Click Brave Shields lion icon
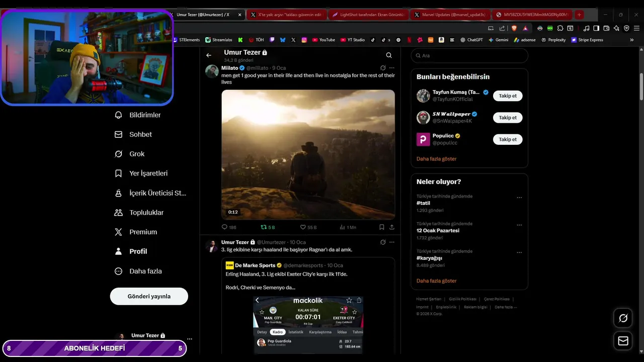Image resolution: width=644 pixels, height=362 pixels. pyautogui.click(x=514, y=28)
